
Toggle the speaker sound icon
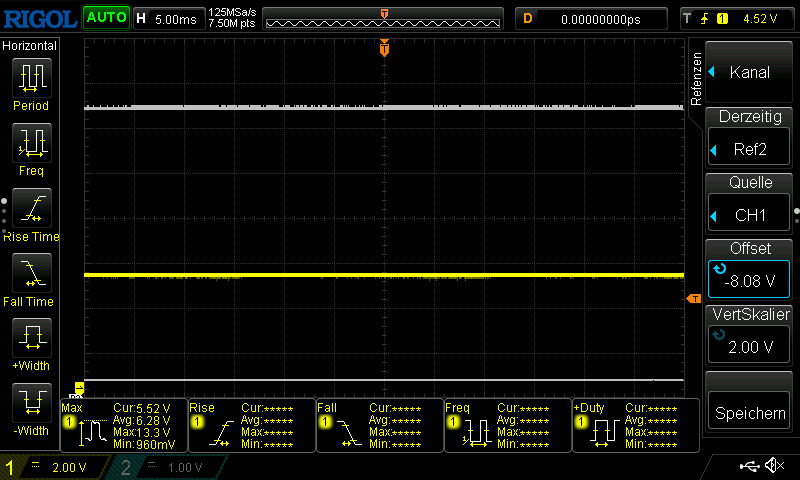pos(774,466)
